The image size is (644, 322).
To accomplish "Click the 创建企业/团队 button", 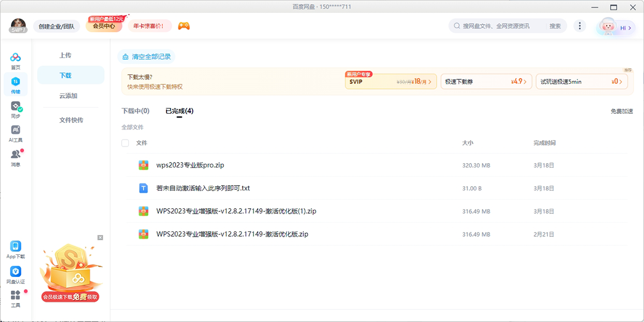I will [x=57, y=26].
